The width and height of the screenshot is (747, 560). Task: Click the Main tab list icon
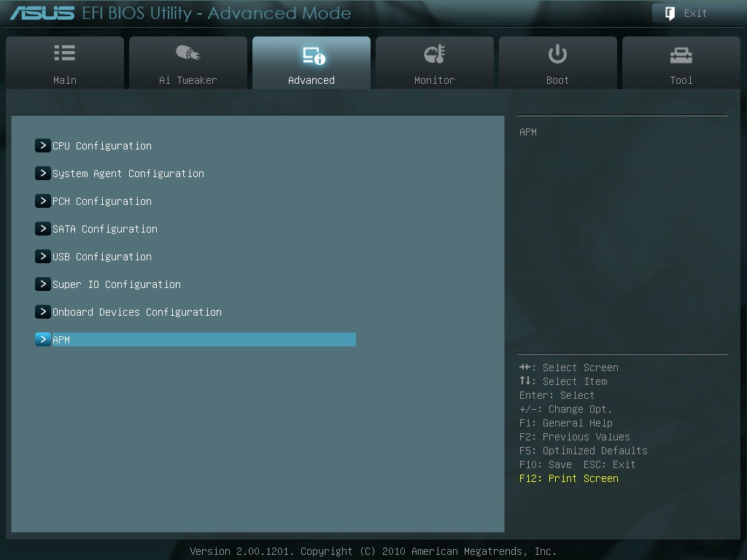[x=65, y=52]
